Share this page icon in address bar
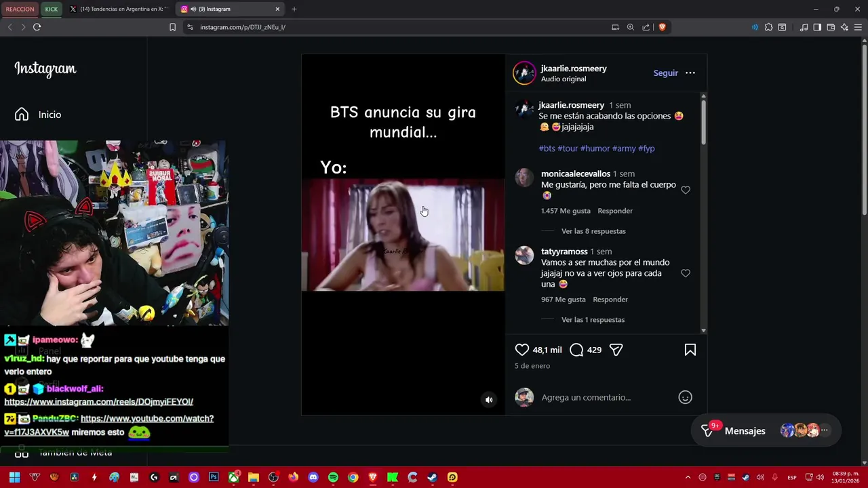This screenshot has width=868, height=488. coord(646,27)
